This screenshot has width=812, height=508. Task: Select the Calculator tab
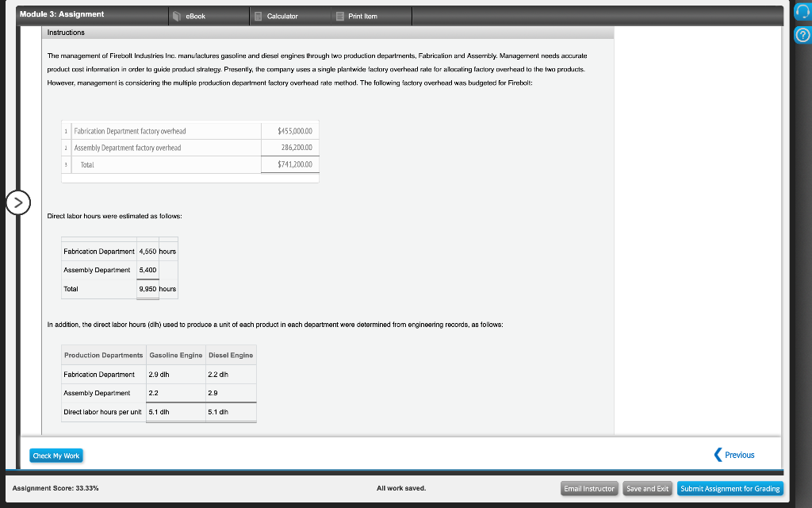click(284, 14)
